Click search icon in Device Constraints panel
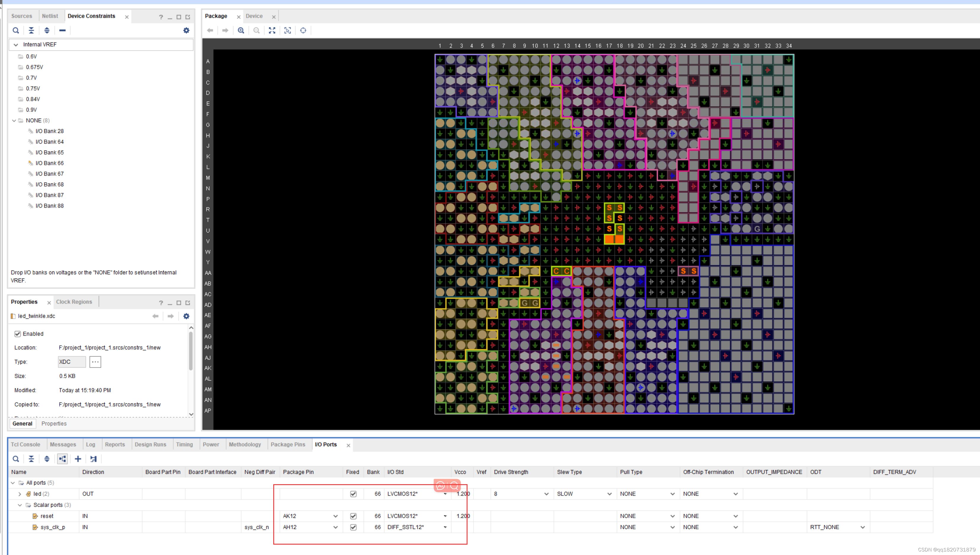 (x=16, y=31)
